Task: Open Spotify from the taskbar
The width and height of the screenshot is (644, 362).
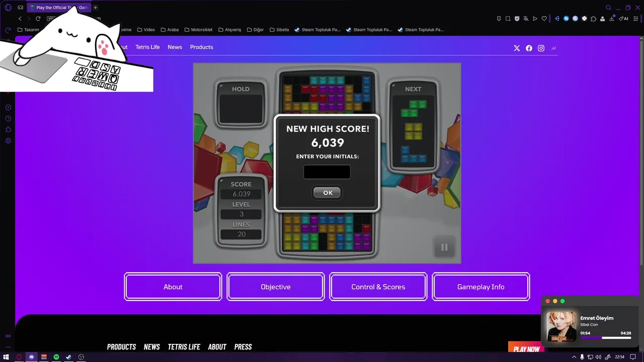Action: [56, 357]
